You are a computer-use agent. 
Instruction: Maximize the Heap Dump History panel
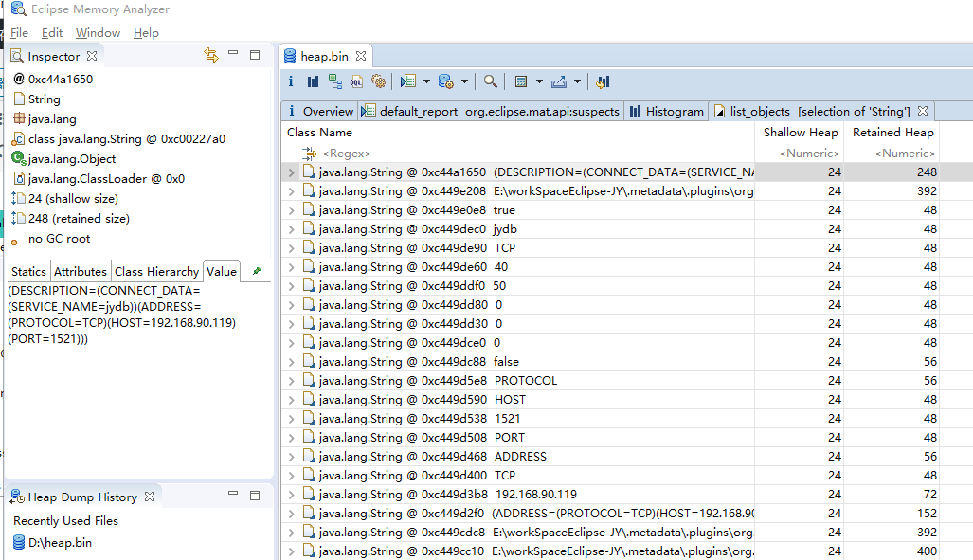tap(255, 496)
